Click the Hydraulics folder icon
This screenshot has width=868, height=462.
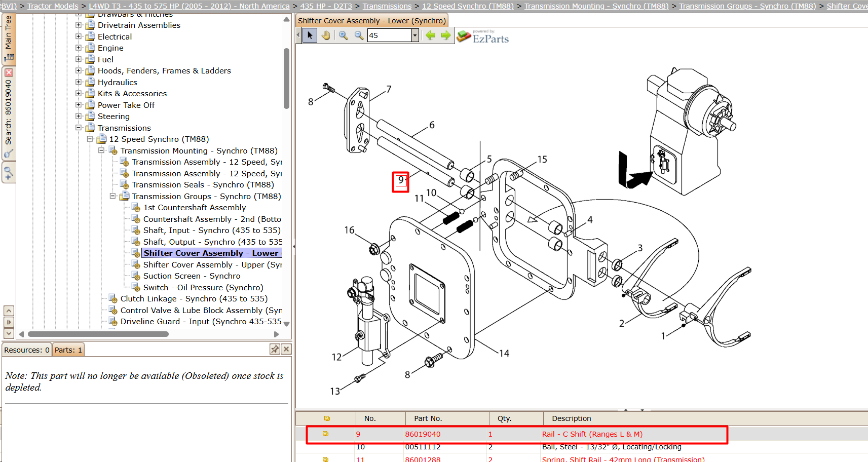(x=90, y=82)
